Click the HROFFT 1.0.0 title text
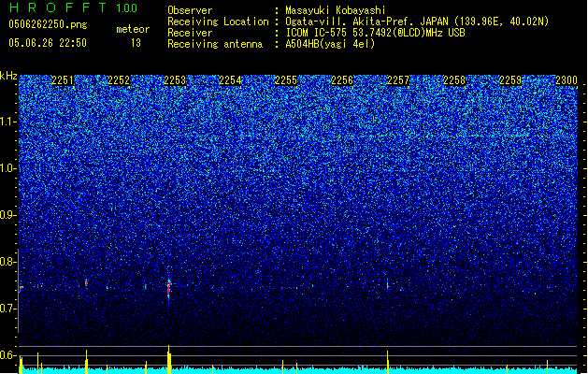Screen dimensions: 588x374 coord(74,7)
